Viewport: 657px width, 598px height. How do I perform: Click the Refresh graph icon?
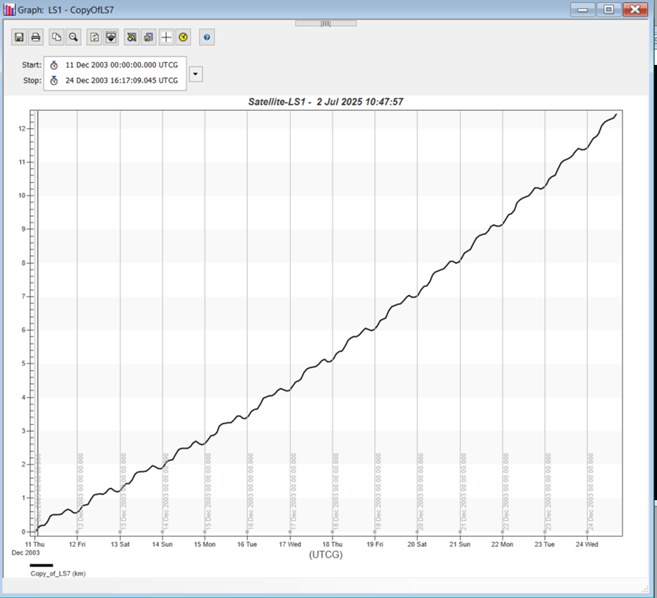pyautogui.click(x=94, y=37)
